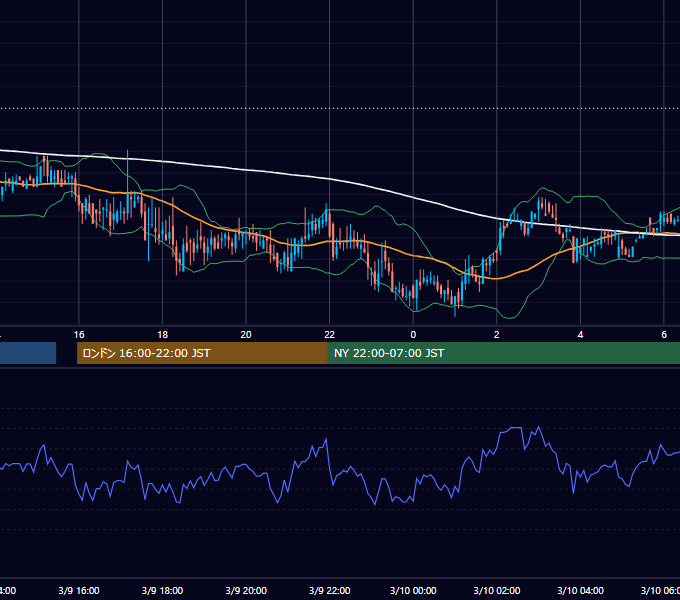Click the 4 hour label on upper axis

(x=580, y=334)
